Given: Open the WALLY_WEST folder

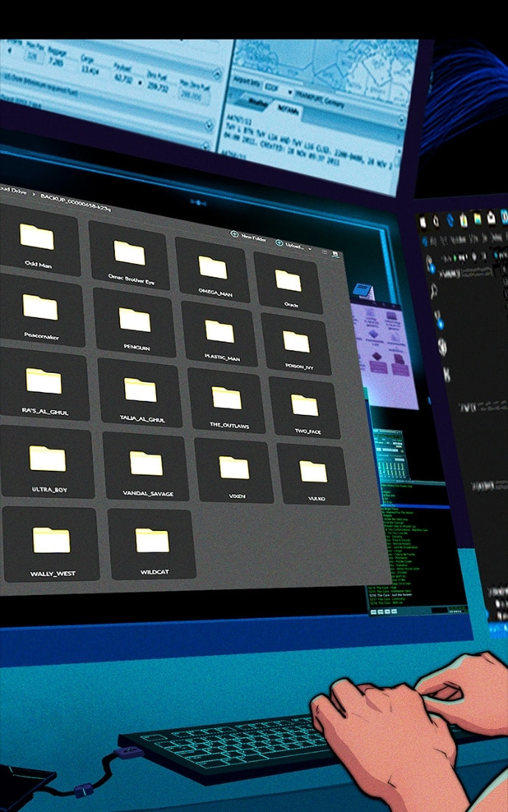Looking at the screenshot, I should [51, 544].
